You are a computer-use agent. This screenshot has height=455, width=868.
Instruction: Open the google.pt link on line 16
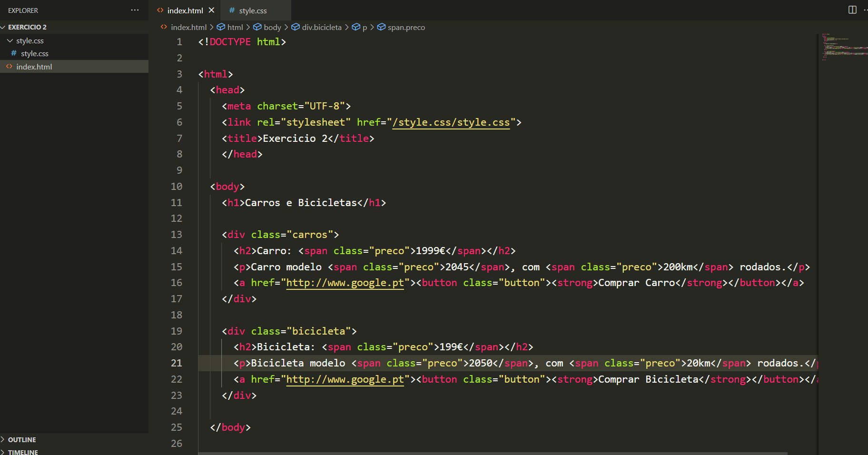[345, 283]
